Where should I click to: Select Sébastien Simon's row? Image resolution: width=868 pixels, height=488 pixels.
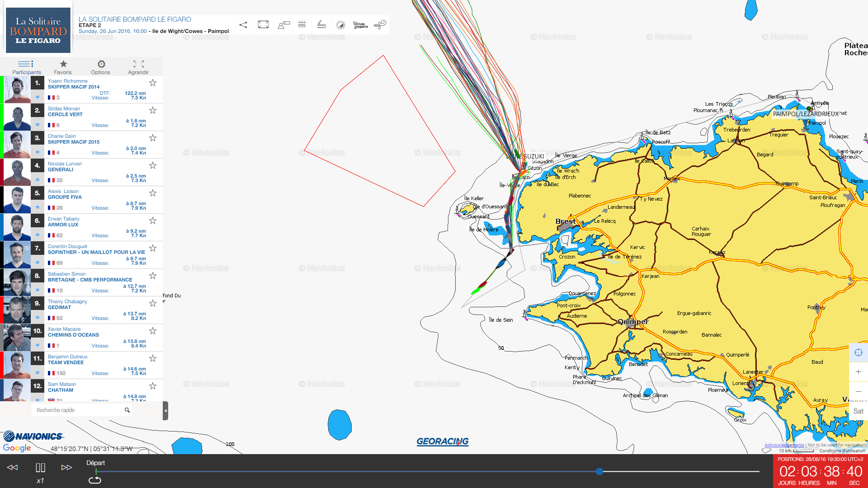tap(81, 282)
